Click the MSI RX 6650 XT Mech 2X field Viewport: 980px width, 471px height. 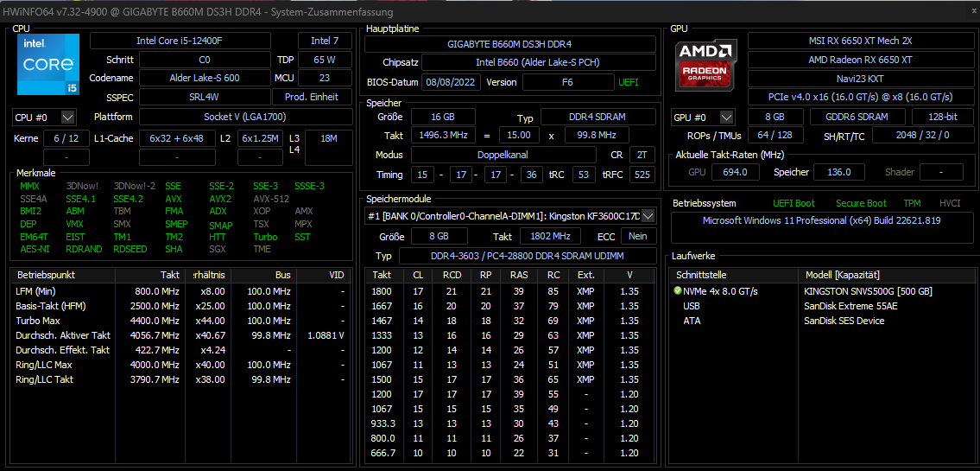[860, 41]
